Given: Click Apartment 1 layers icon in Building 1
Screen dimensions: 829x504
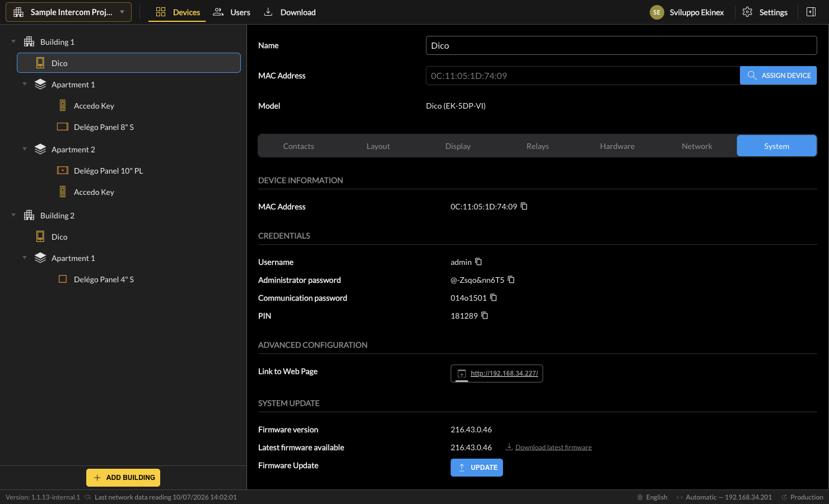Looking at the screenshot, I should (x=40, y=84).
